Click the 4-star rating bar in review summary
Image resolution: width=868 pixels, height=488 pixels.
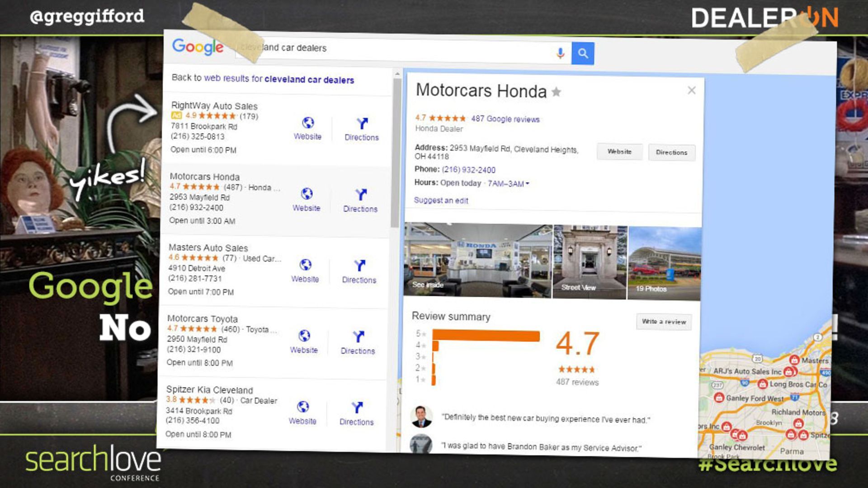tap(435, 346)
